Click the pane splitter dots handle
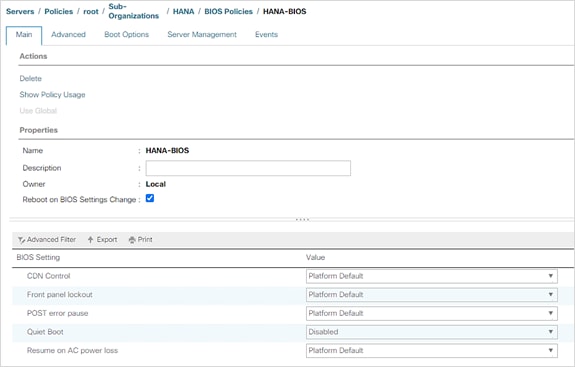The height and width of the screenshot is (367, 575). tap(302, 220)
